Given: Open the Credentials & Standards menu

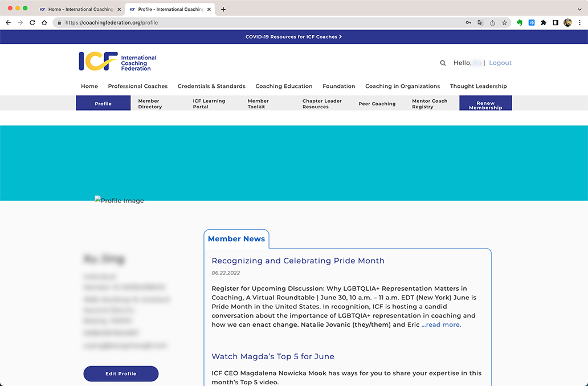Looking at the screenshot, I should click(x=211, y=86).
